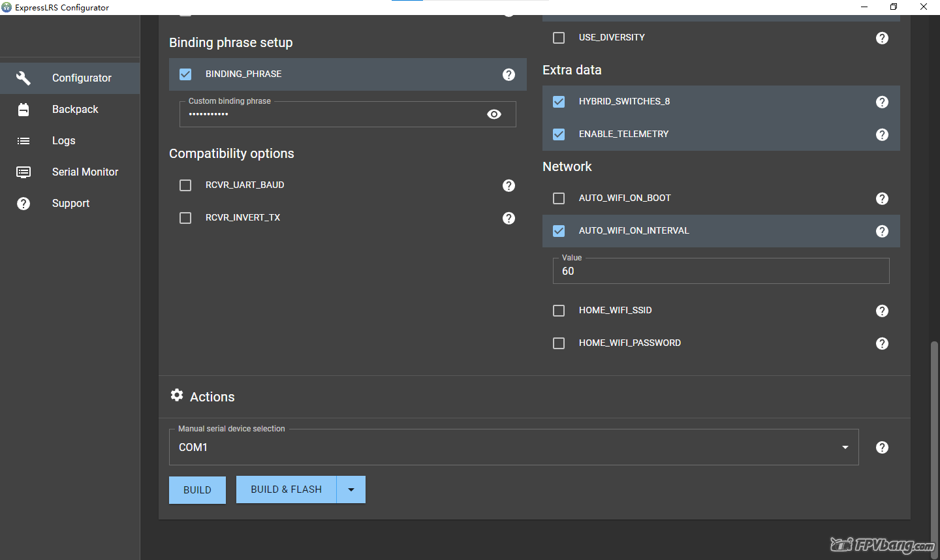The height and width of the screenshot is (560, 940).
Task: Click the BUILD button
Action: tap(197, 490)
